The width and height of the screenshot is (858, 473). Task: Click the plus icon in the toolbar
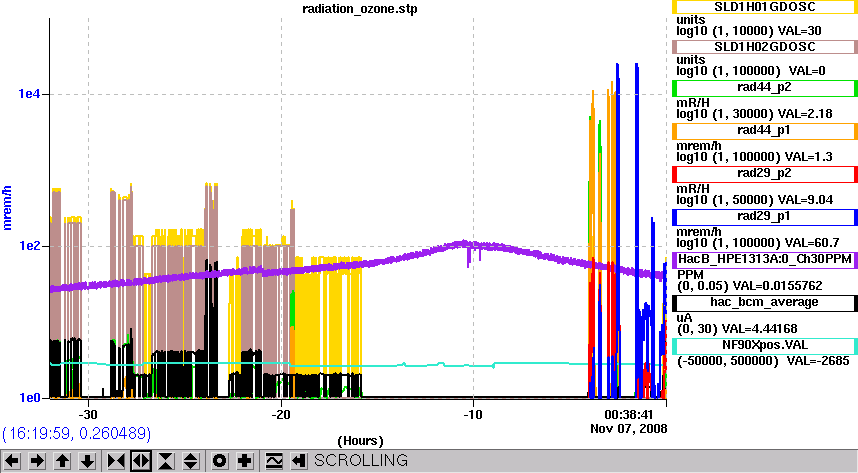click(245, 461)
